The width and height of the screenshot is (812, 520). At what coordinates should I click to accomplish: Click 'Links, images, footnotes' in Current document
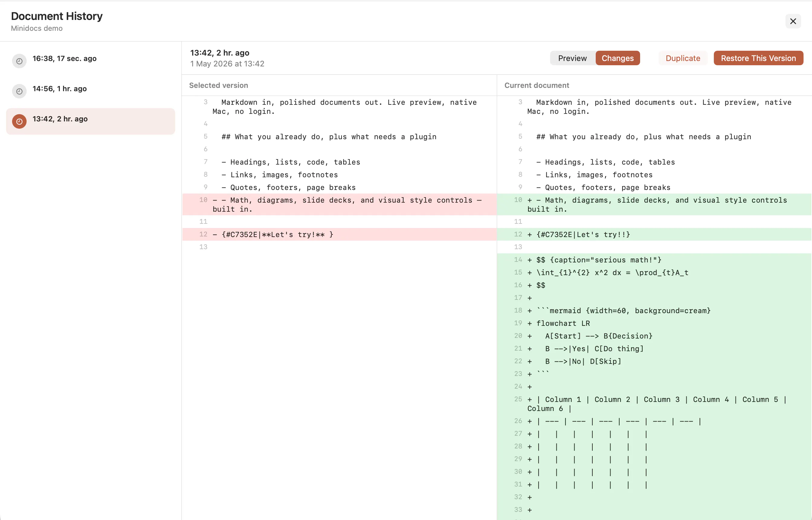click(654, 175)
